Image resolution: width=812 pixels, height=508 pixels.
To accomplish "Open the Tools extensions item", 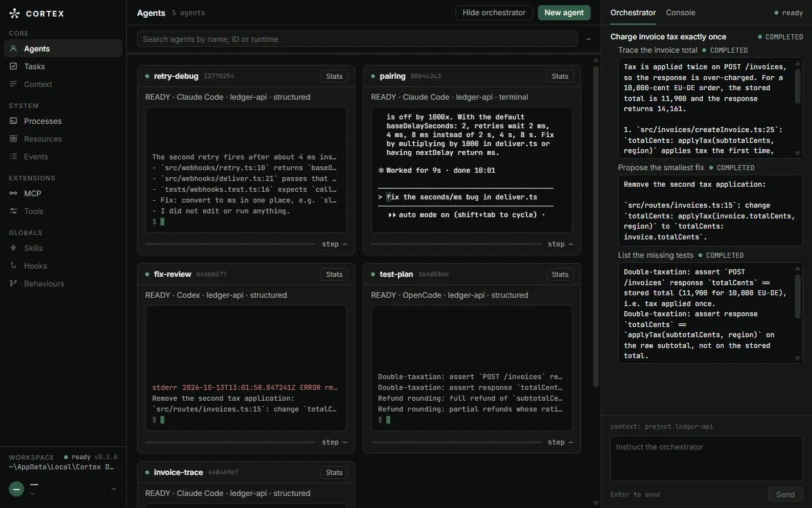I will point(63,211).
